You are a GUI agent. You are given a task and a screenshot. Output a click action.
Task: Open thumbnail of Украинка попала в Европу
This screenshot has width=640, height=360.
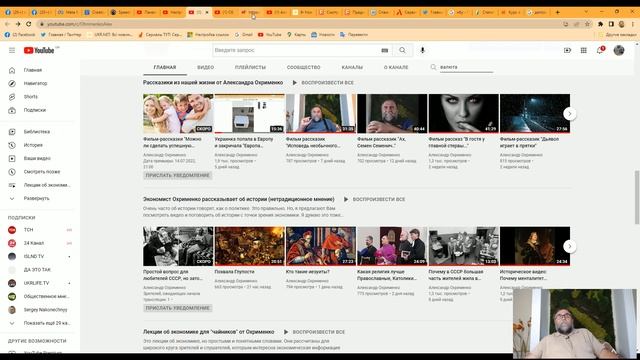point(249,113)
